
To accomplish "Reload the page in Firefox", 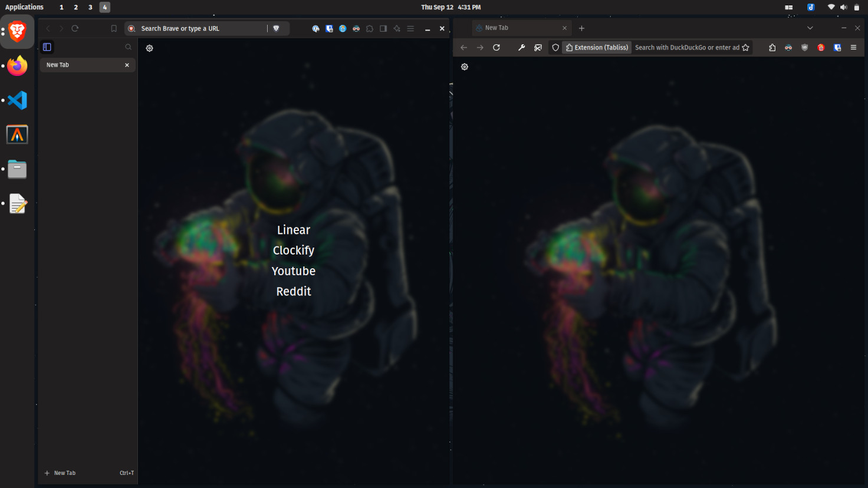I will 497,48.
